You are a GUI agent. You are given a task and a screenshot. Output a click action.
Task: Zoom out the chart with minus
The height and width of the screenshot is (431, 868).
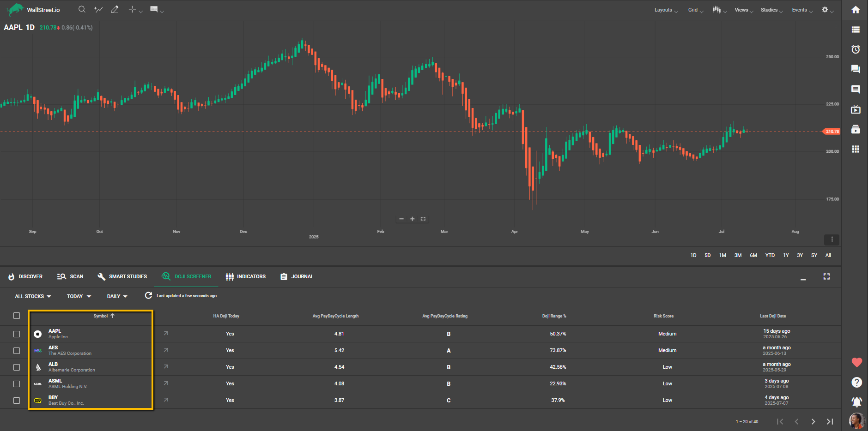(x=401, y=219)
